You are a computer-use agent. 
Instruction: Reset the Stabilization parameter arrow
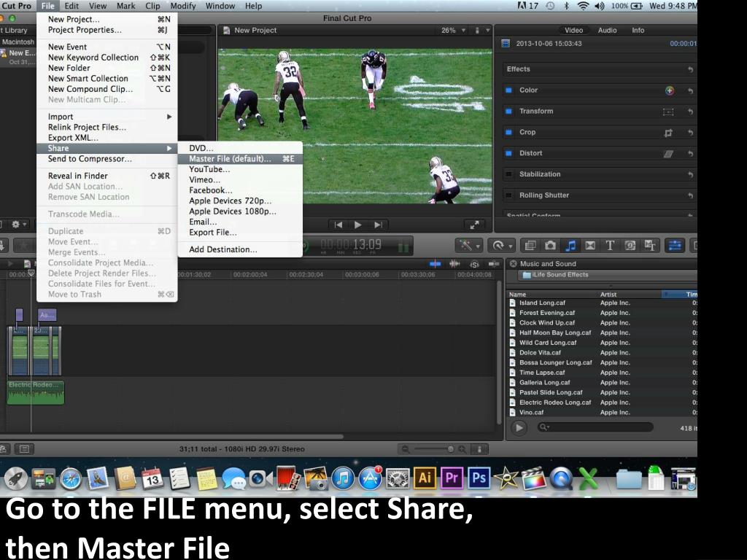click(x=690, y=175)
